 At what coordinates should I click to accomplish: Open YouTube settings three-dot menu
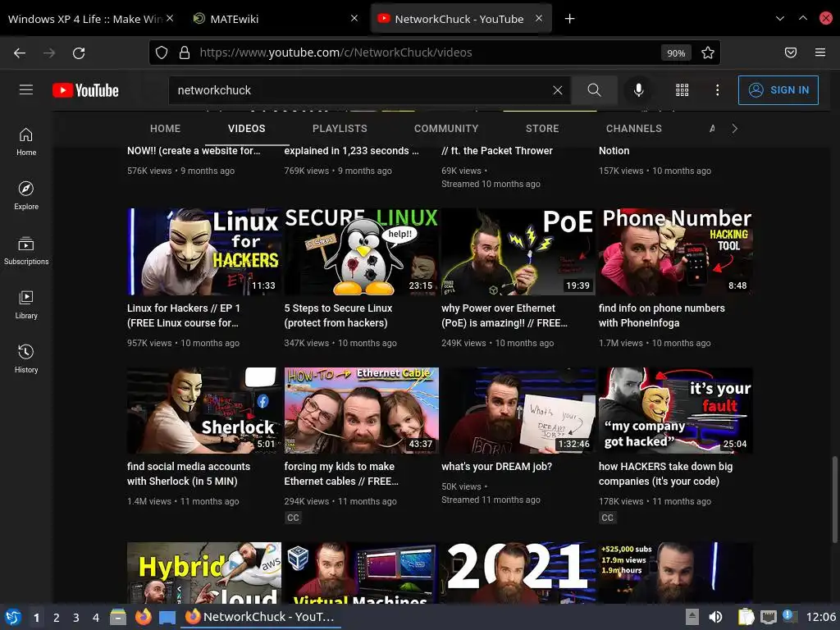[x=717, y=90]
